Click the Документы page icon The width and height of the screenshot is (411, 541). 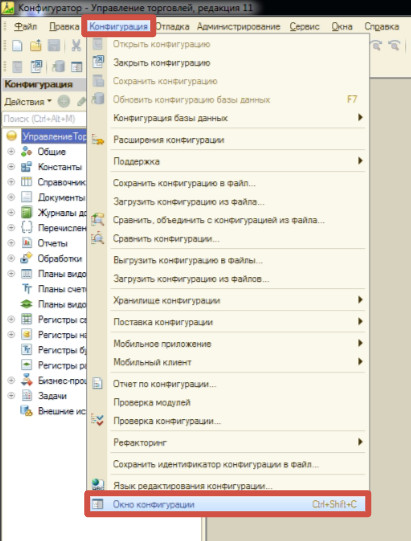(27, 197)
